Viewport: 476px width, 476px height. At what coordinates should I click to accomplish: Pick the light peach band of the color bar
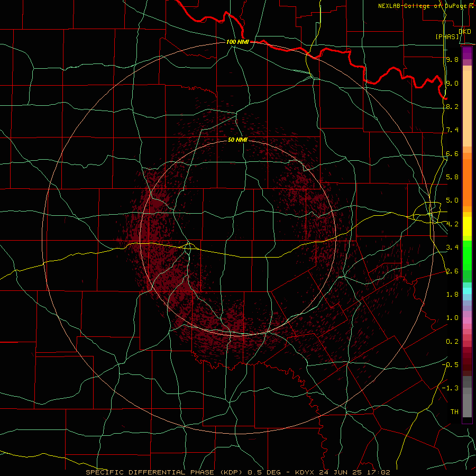pyautogui.click(x=467, y=108)
